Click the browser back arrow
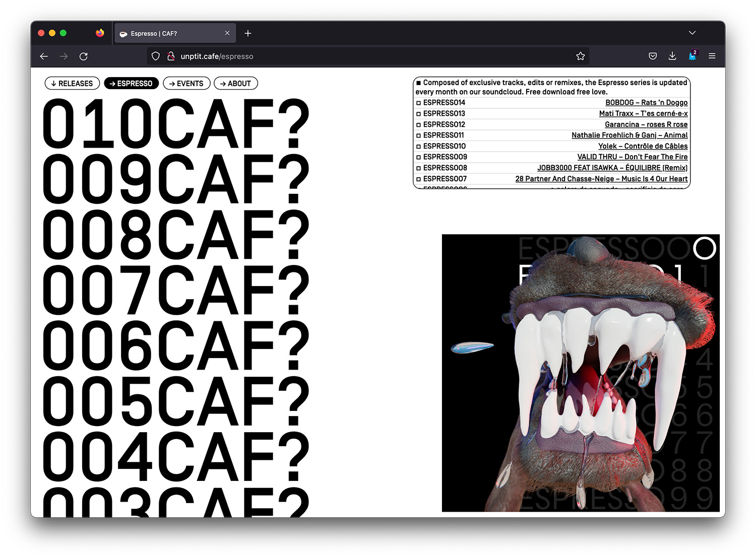 coord(44,56)
